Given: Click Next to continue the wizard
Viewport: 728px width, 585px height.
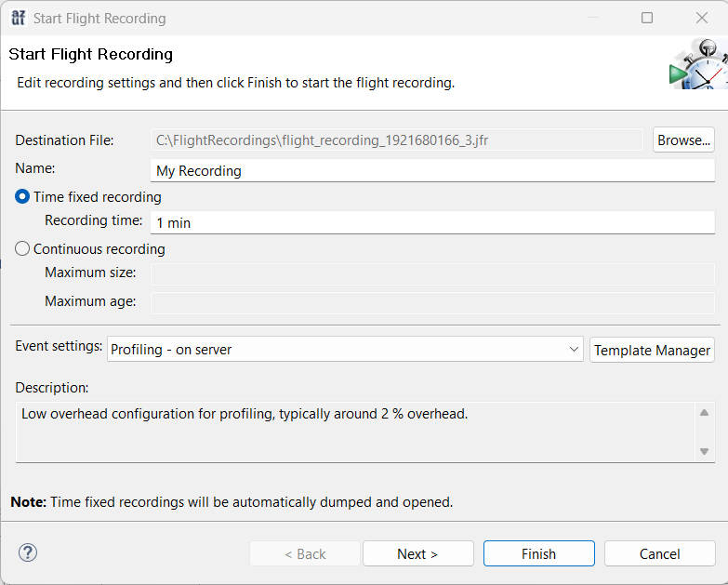Looking at the screenshot, I should point(417,553).
